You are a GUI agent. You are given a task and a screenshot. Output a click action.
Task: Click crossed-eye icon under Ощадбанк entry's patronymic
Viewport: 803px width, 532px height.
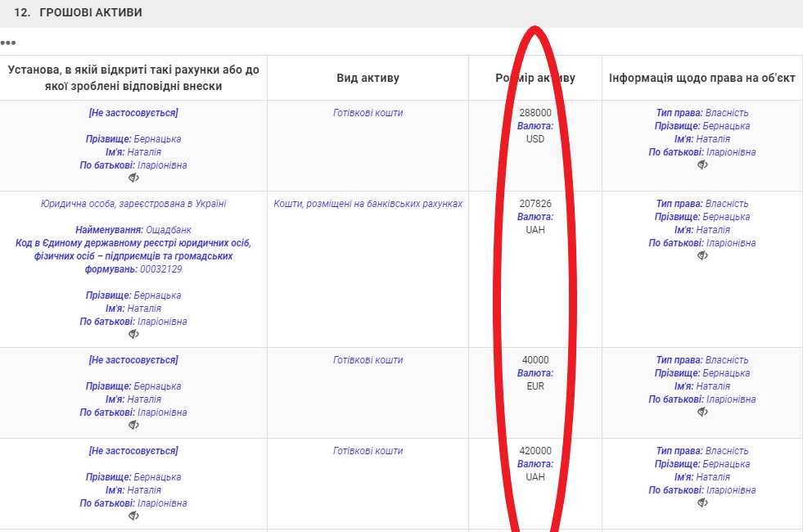pos(133,334)
